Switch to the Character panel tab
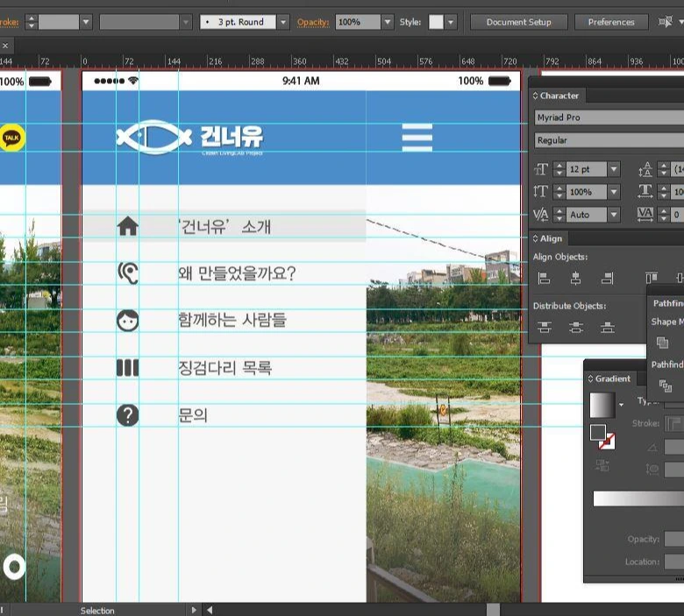Screen dimensions: 684x616 pos(559,96)
